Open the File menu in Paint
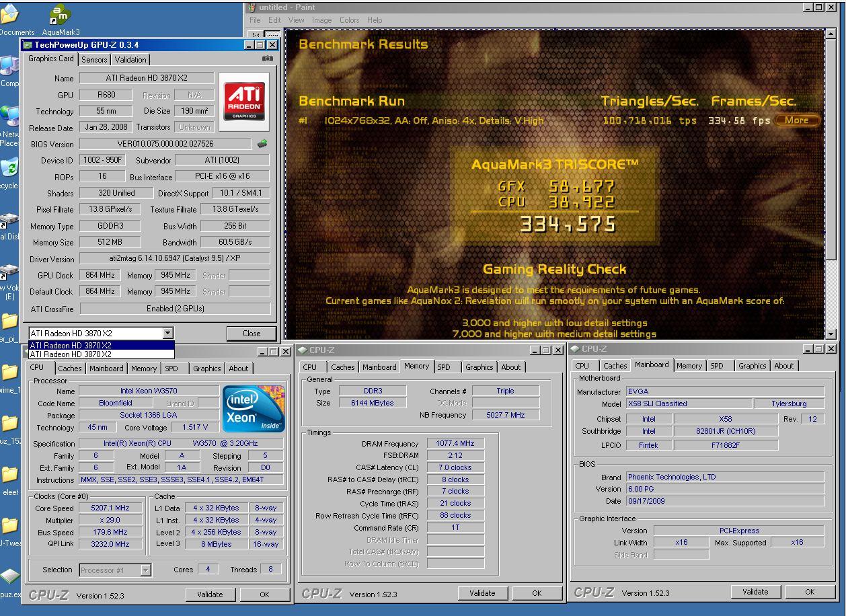The width and height of the screenshot is (846, 616). (x=255, y=20)
